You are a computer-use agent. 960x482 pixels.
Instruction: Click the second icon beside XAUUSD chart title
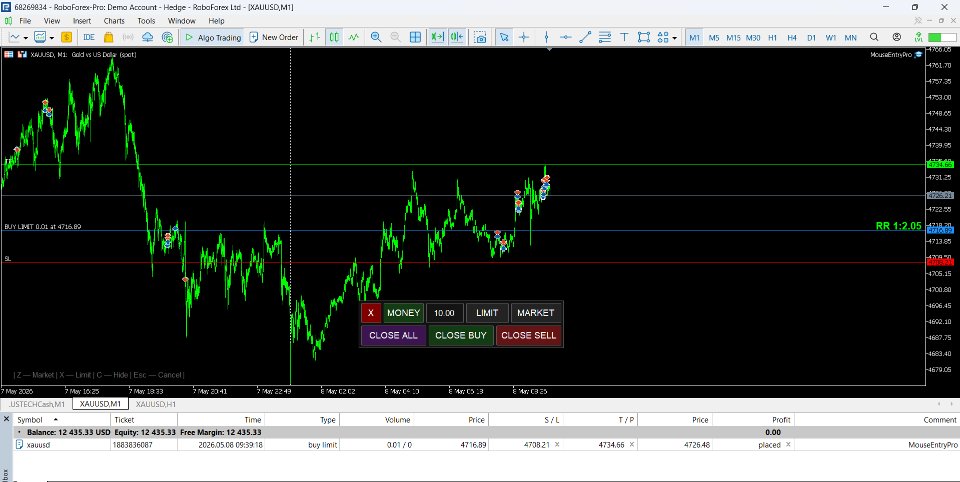[x=22, y=55]
